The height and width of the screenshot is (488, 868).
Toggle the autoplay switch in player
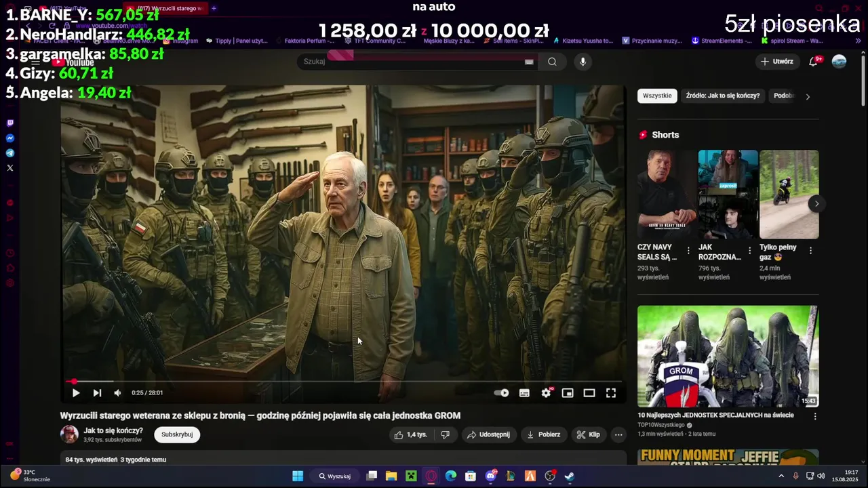pos(502,393)
